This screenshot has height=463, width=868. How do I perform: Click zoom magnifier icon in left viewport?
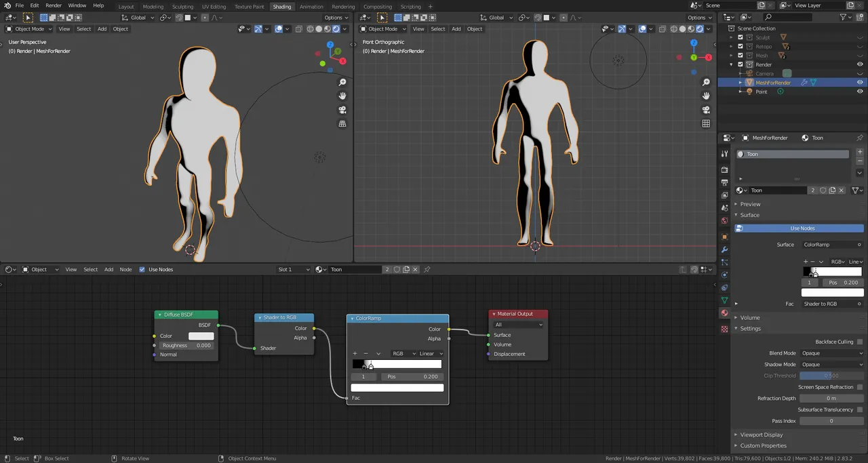pyautogui.click(x=342, y=82)
